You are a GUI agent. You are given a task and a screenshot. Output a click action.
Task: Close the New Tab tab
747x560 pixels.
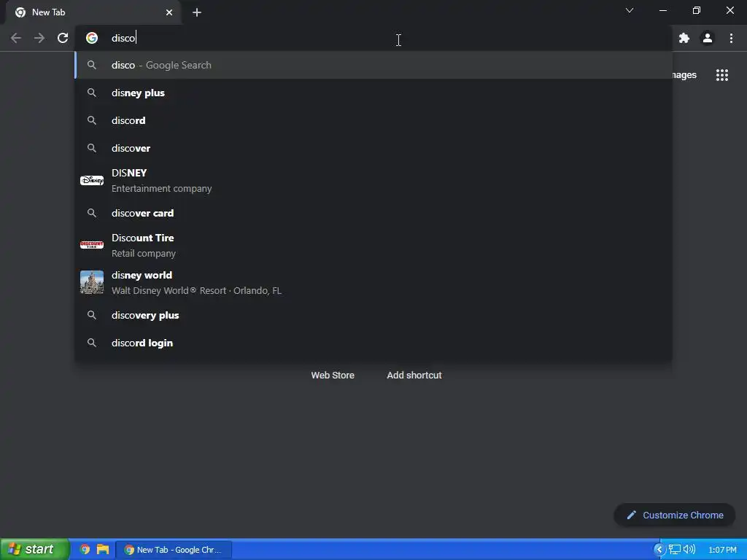(169, 12)
